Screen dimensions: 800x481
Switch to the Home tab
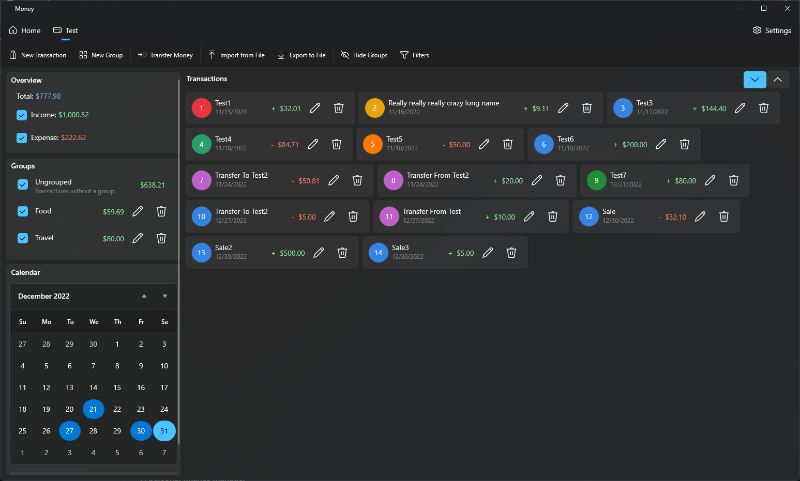24,31
